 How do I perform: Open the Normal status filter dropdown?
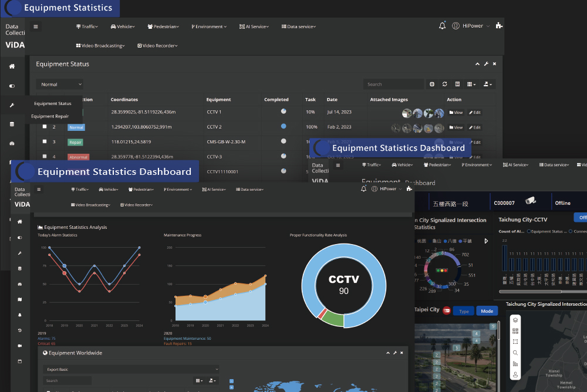pos(59,85)
